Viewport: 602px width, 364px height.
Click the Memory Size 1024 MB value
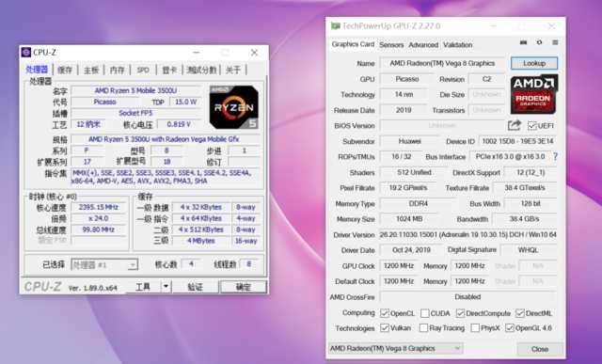[x=409, y=219]
